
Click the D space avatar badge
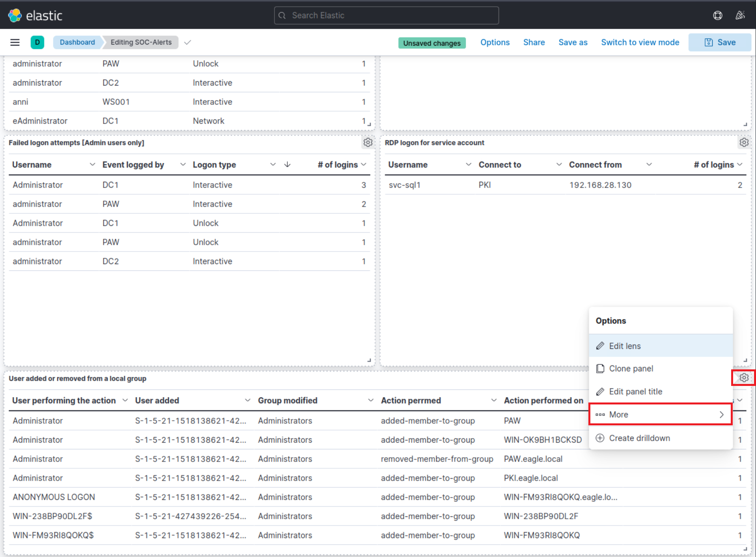tap(37, 42)
